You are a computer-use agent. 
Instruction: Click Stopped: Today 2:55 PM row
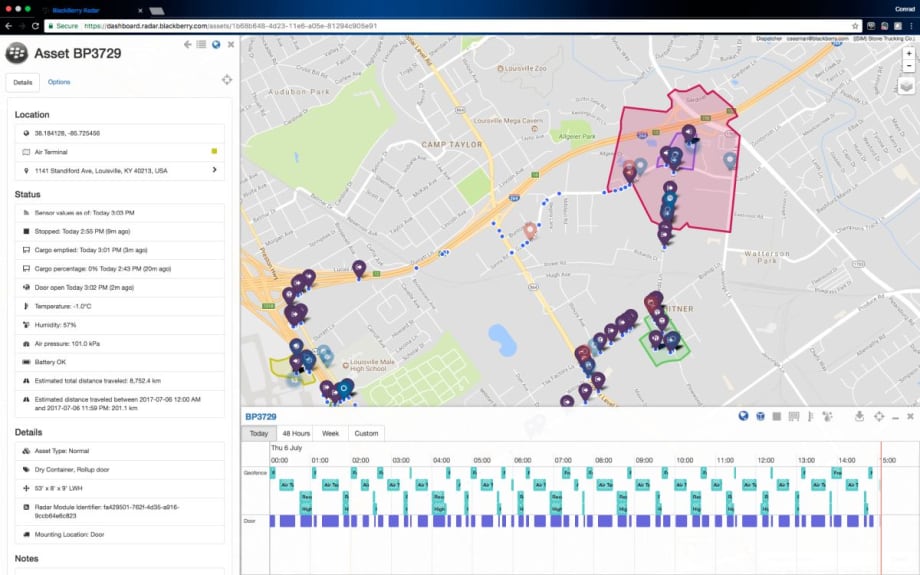click(x=120, y=232)
